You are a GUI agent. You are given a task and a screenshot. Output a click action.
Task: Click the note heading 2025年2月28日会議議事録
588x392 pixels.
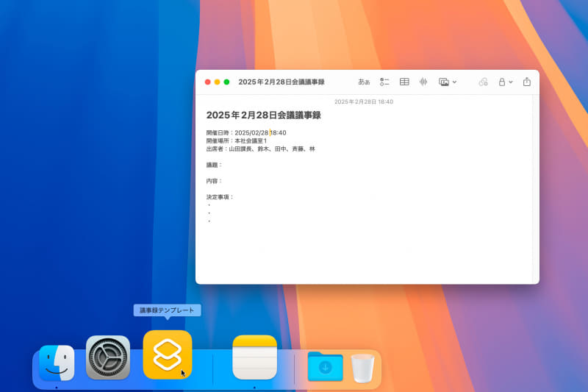[264, 115]
